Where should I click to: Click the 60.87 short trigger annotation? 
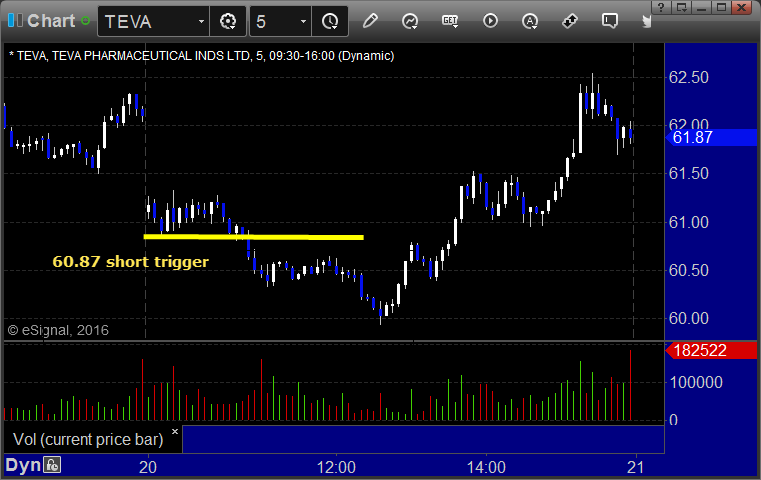click(x=131, y=262)
